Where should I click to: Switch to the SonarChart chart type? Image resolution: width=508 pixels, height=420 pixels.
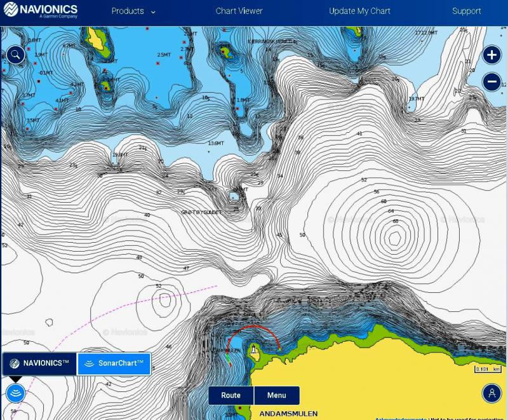click(x=114, y=363)
